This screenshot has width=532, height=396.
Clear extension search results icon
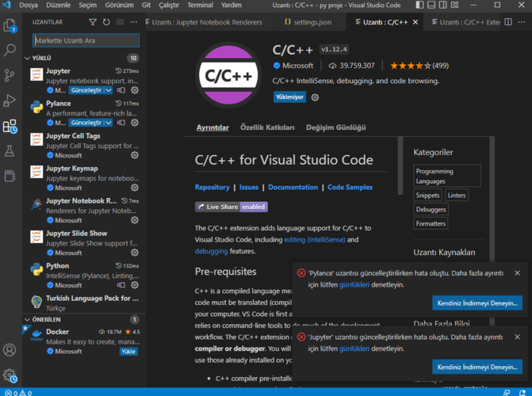pyautogui.click(x=120, y=22)
